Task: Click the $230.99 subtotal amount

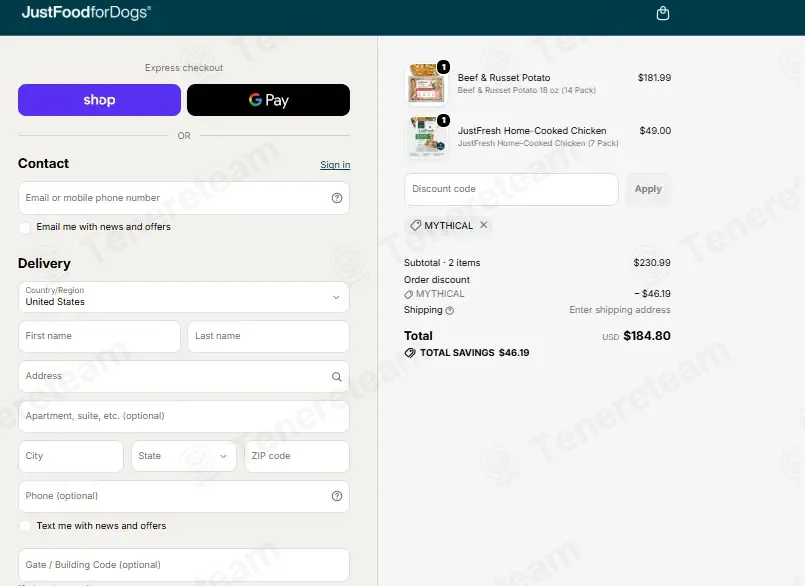Action: 651,262
